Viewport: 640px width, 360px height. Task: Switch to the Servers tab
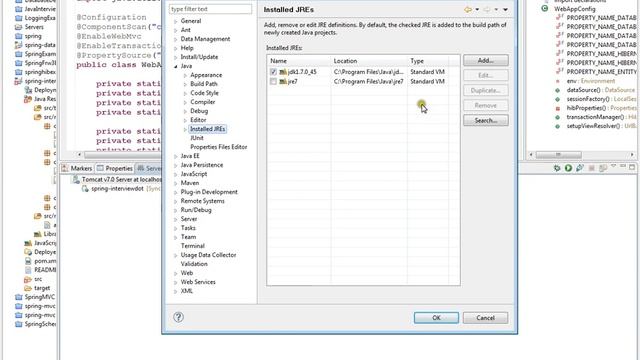click(149, 168)
